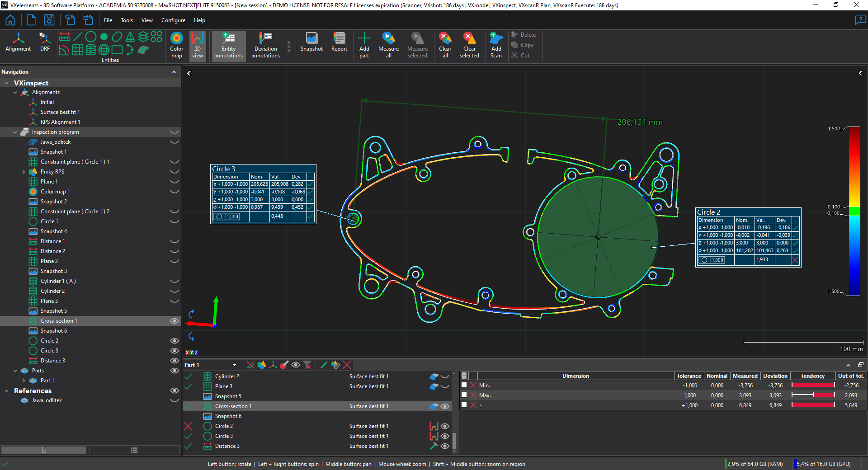The width and height of the screenshot is (868, 470).
Task: Open the Part 1 dropdown
Action: 234,365
